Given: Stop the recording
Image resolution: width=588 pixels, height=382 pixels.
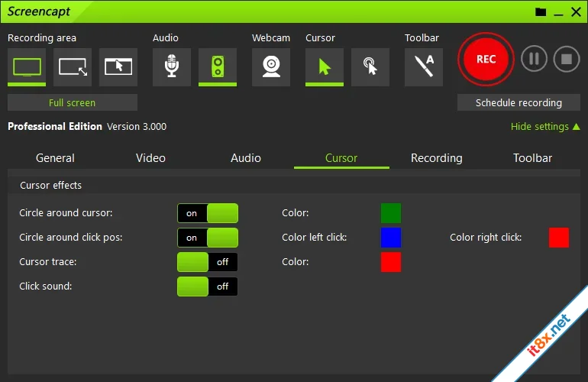Looking at the screenshot, I should [567, 59].
